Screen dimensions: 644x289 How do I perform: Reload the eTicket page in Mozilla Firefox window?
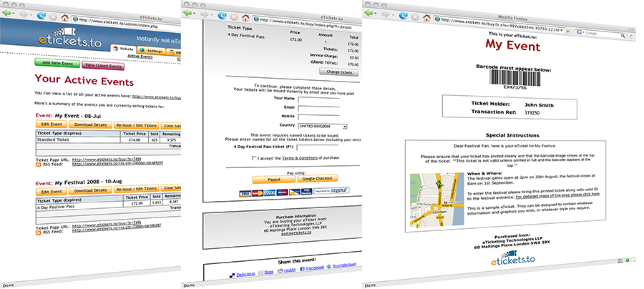tap(404, 16)
